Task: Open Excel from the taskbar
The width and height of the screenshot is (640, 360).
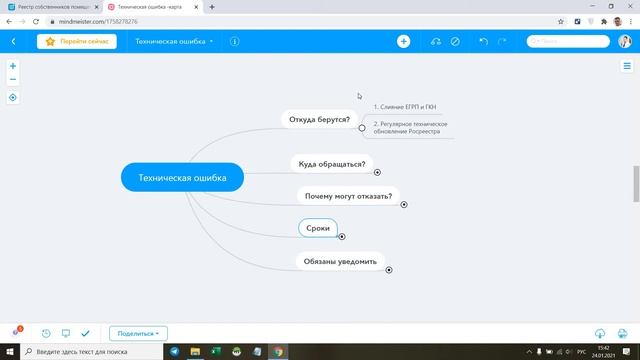Action: pyautogui.click(x=216, y=351)
